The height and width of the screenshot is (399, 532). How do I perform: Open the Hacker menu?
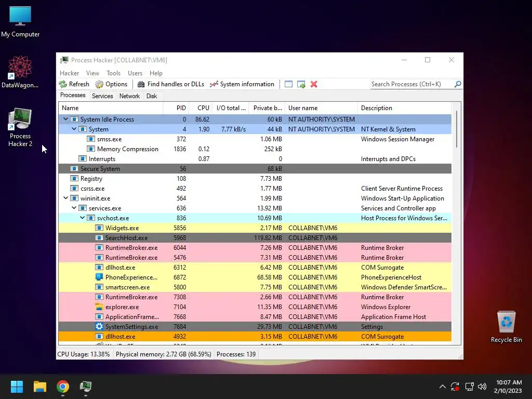69,73
